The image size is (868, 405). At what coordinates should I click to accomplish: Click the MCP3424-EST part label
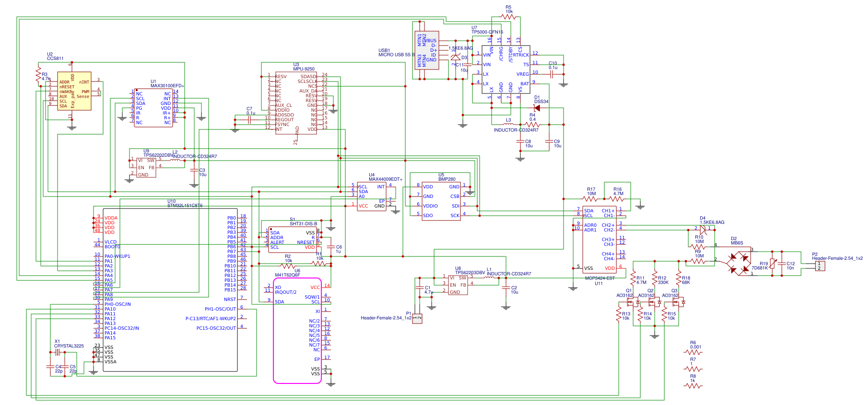coord(599,278)
